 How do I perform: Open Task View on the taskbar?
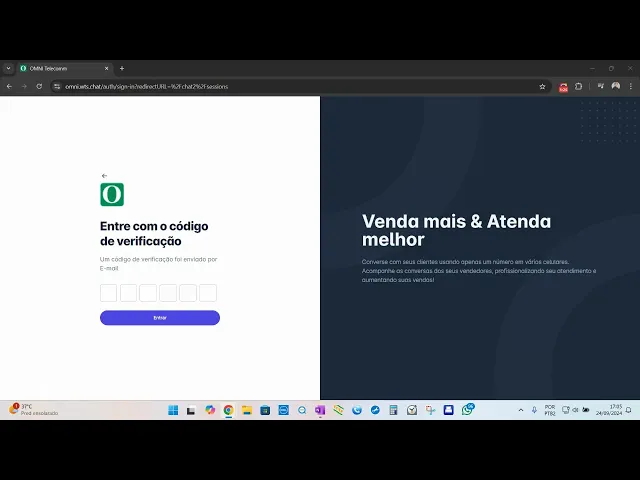coord(191,410)
